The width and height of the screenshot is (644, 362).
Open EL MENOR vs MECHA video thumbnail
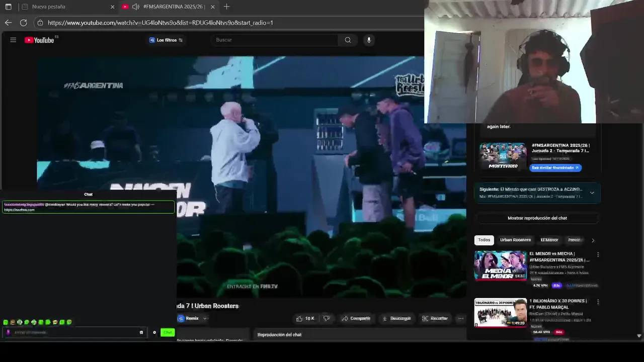point(500,265)
